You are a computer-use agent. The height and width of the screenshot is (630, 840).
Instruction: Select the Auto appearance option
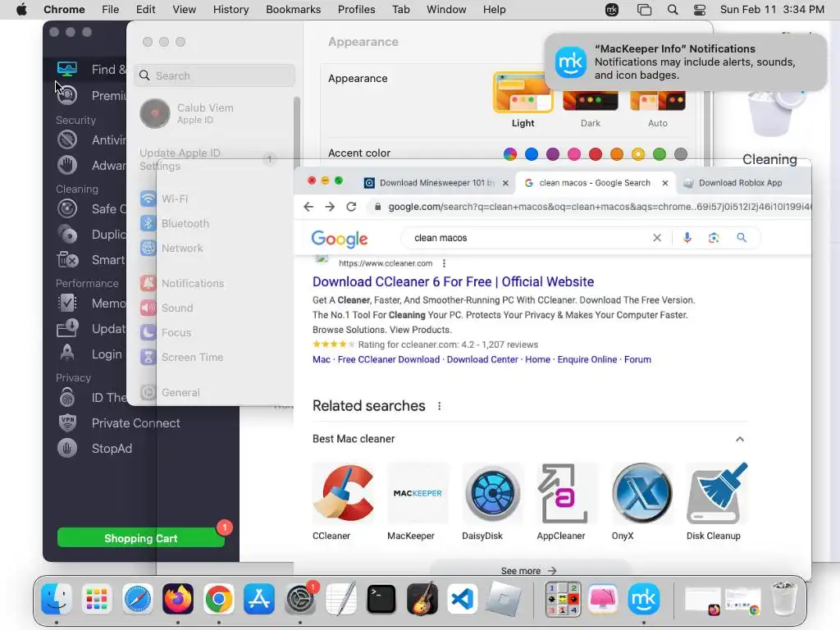coord(658,110)
